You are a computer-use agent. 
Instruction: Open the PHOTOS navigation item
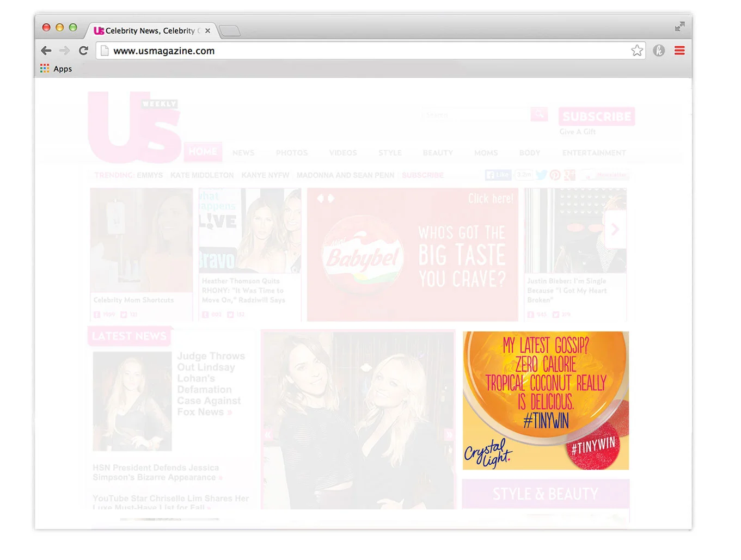(292, 153)
